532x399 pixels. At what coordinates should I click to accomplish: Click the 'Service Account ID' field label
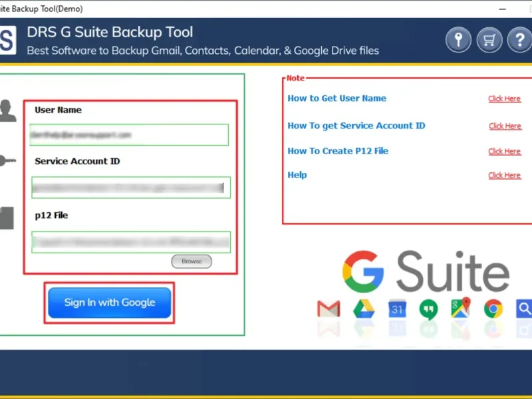point(77,161)
